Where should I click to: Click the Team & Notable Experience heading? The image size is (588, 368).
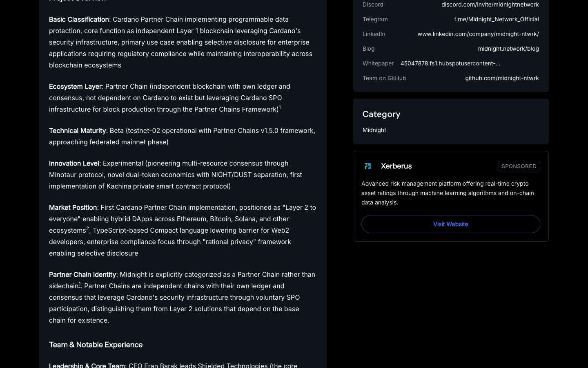click(x=96, y=345)
